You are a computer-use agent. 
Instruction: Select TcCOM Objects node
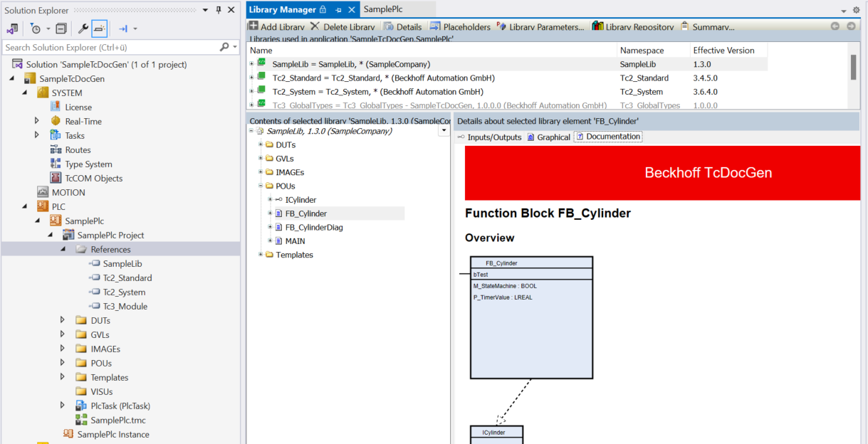click(93, 178)
